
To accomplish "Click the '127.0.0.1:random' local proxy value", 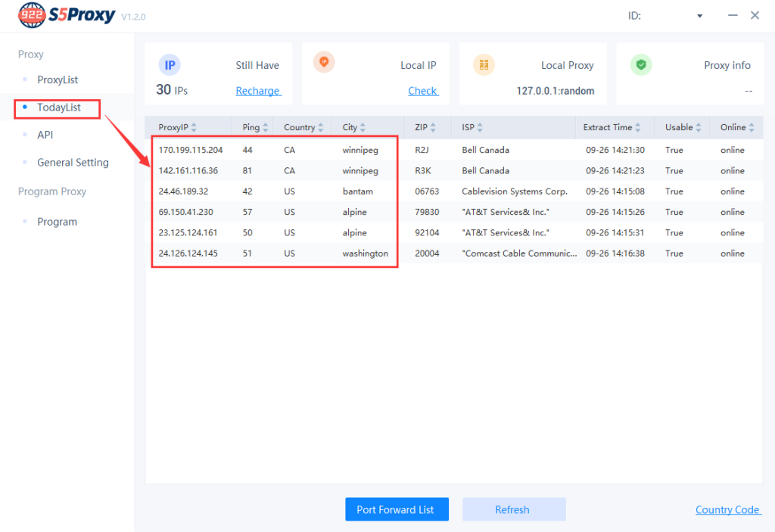I will 555,91.
